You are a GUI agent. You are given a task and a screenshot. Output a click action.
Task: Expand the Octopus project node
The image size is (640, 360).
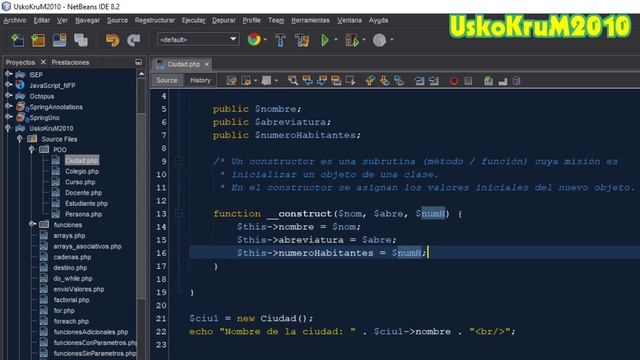[8, 96]
